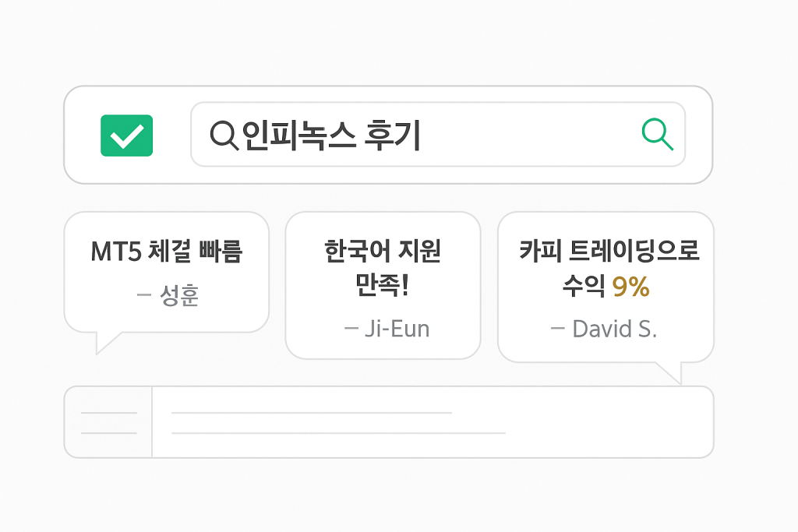The image size is (798, 532).
Task: Click the gray magnifier icon before 인피녹스
Action: tap(224, 136)
